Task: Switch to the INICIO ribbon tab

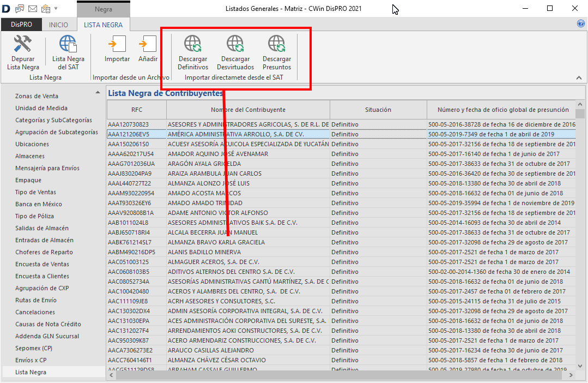Action: click(x=59, y=25)
